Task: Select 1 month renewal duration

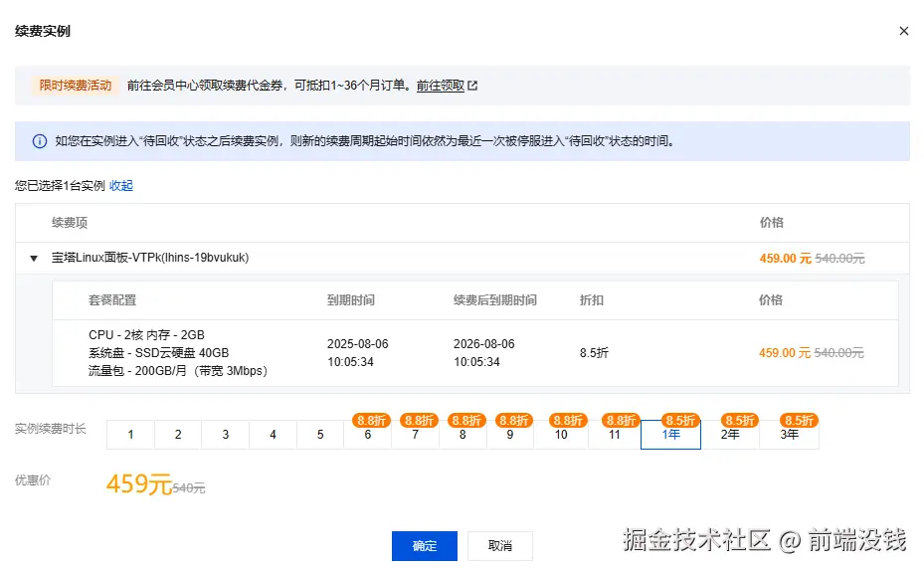Action: [130, 435]
